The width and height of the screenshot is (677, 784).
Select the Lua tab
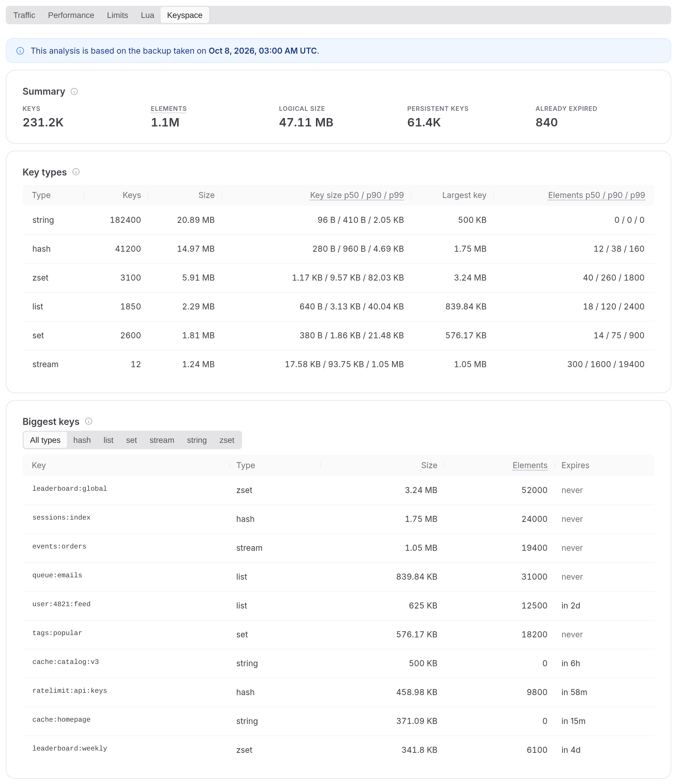(147, 15)
